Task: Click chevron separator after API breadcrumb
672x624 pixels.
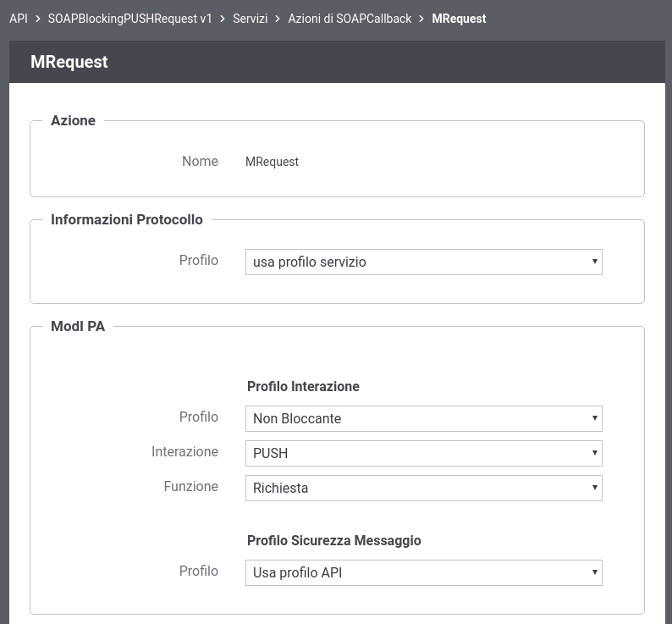Action: [38, 19]
